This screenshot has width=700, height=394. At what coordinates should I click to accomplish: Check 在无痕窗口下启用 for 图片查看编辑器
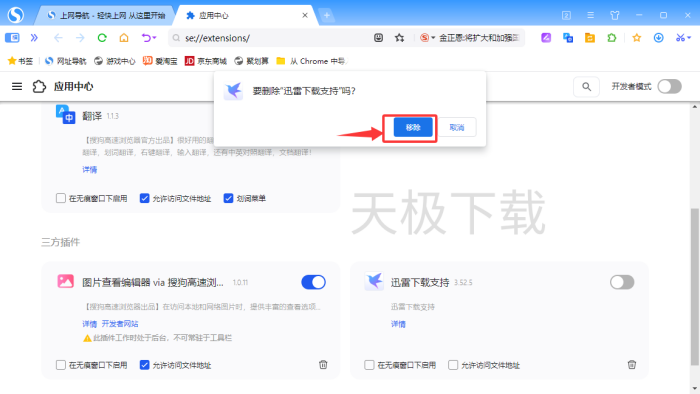61,365
